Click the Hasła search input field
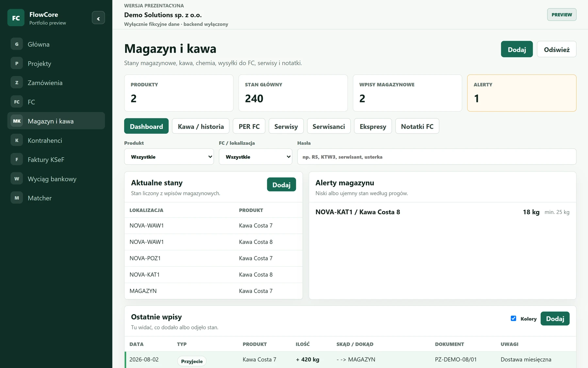The height and width of the screenshot is (368, 588). pos(436,157)
